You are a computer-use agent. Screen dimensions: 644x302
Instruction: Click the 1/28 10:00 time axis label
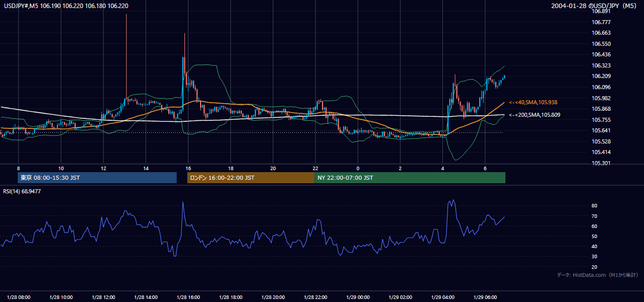[61, 297]
